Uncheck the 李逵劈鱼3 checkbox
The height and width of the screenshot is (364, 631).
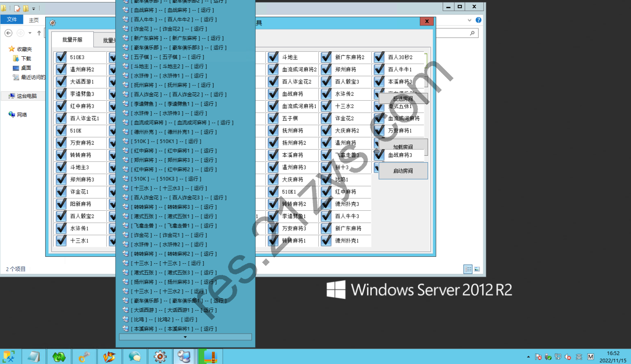61,94
